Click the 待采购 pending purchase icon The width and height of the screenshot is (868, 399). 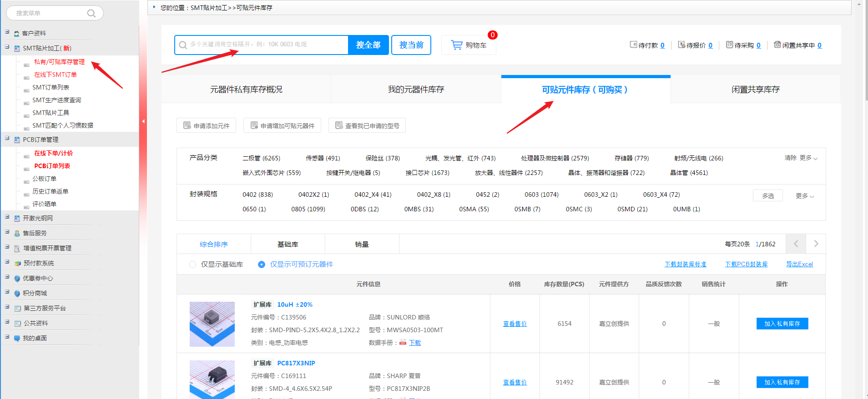pos(729,45)
